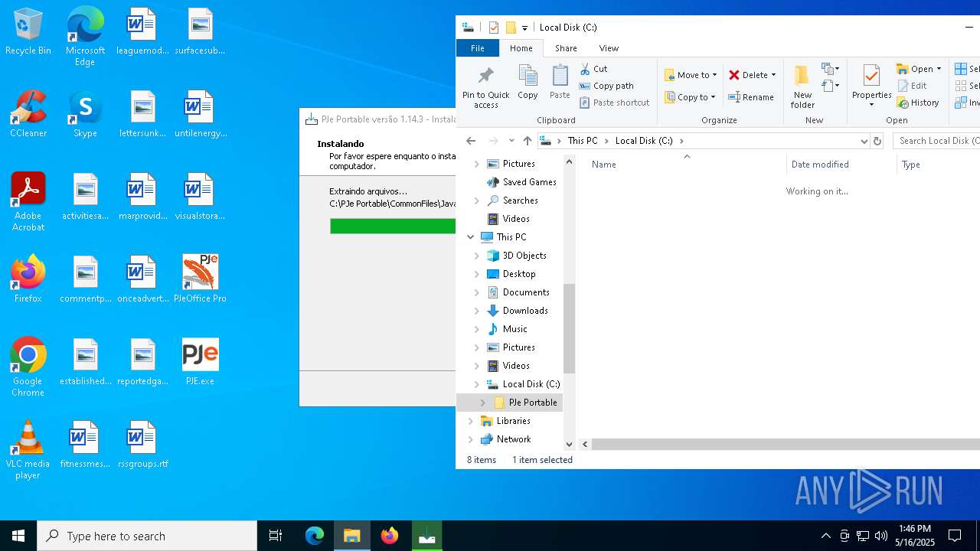Click Pin to Quick access icon
The width and height of the screenshot is (980, 551).
(485, 77)
